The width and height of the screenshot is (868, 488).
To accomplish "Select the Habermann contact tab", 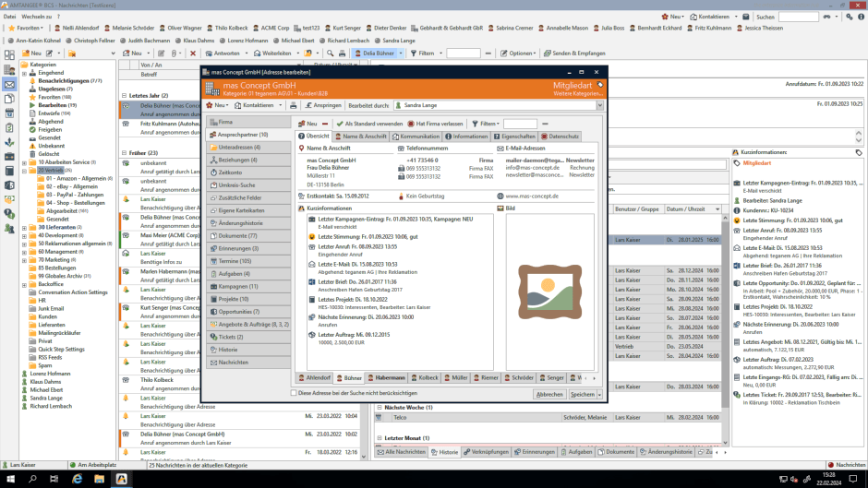I will point(386,378).
